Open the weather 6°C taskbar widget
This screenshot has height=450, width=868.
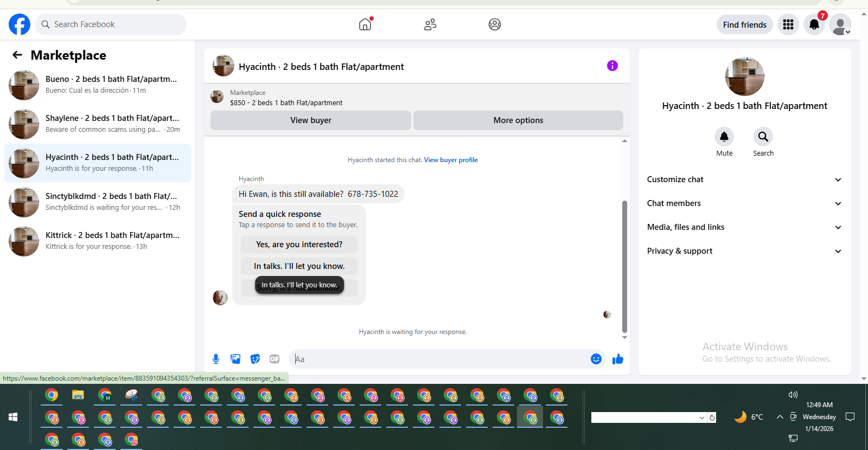click(x=749, y=417)
